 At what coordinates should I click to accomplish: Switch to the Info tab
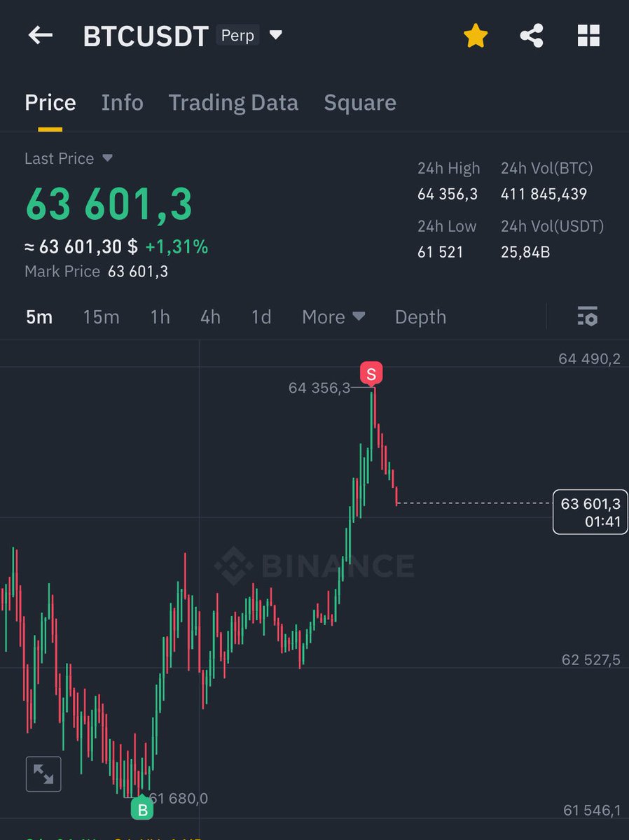122,103
